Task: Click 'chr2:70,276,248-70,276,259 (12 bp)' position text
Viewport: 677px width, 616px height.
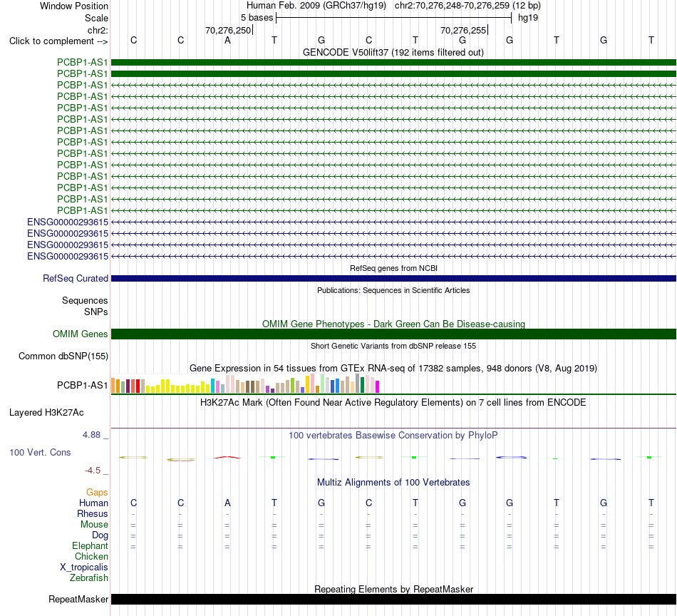Action: click(467, 6)
